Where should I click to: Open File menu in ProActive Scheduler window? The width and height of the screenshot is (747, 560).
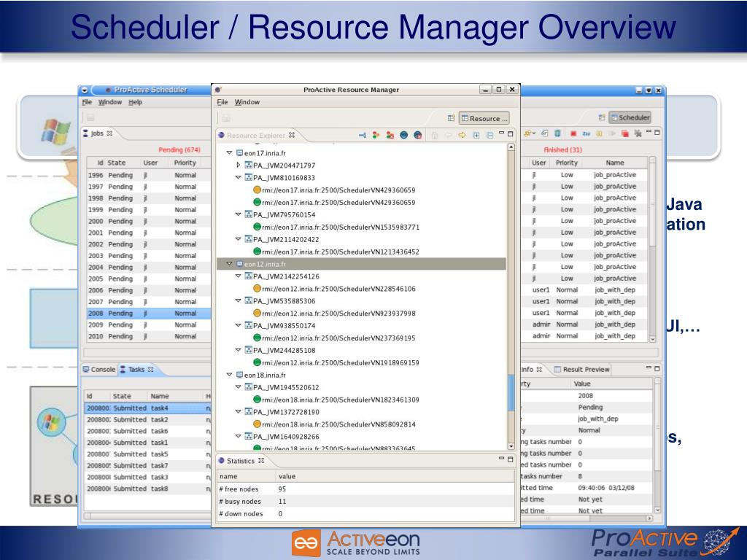(x=87, y=102)
